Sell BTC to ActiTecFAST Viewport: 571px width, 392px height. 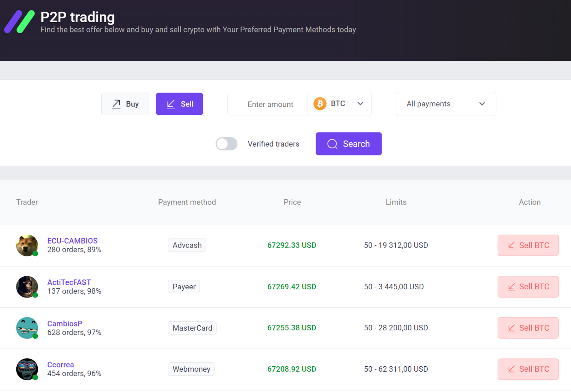528,287
